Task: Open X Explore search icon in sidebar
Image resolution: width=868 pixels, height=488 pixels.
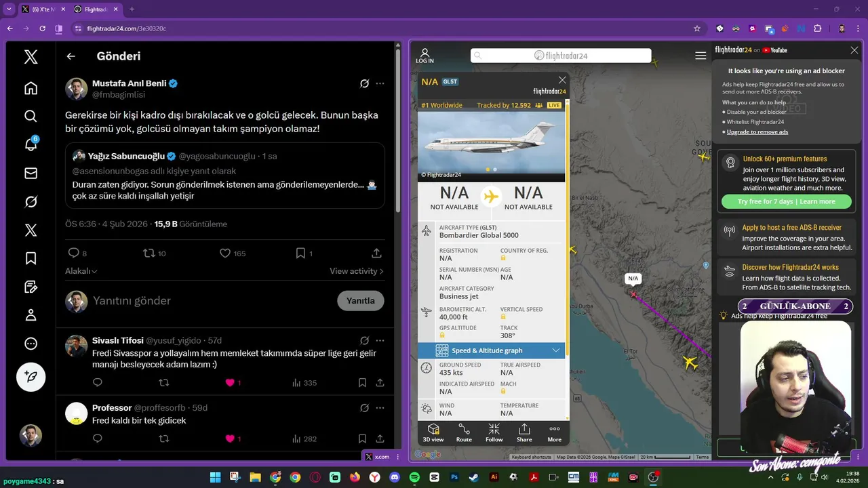Action: tap(31, 117)
